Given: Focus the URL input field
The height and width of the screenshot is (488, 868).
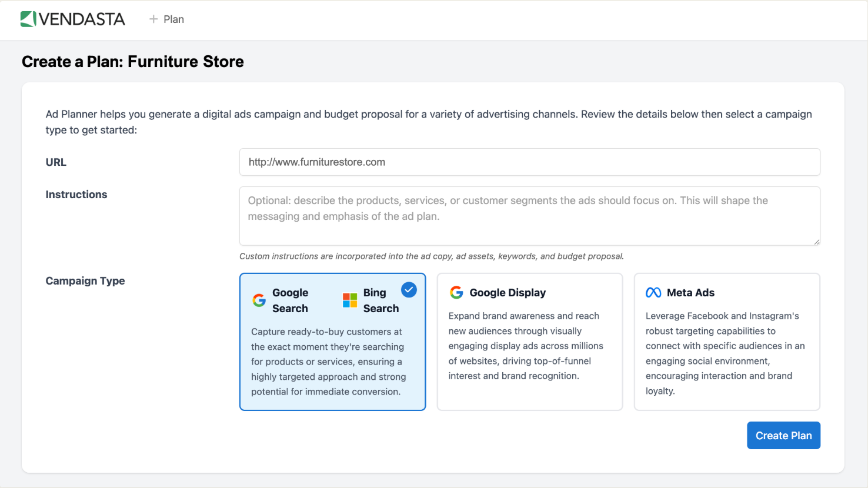Looking at the screenshot, I should (x=530, y=162).
